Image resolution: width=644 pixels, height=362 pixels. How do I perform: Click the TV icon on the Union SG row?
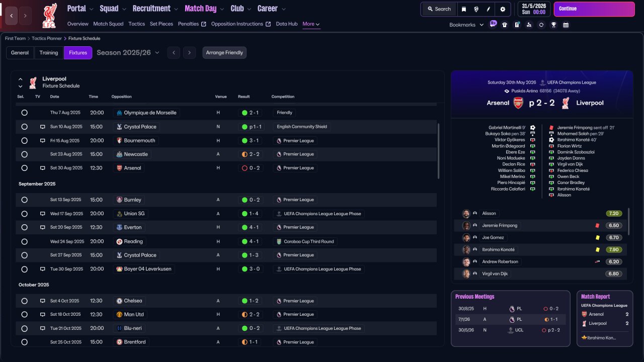(x=43, y=214)
